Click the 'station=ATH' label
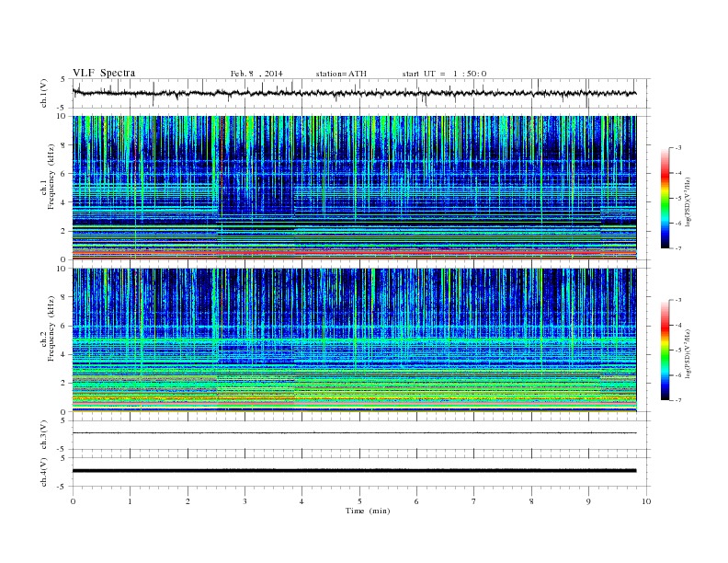 tap(341, 74)
